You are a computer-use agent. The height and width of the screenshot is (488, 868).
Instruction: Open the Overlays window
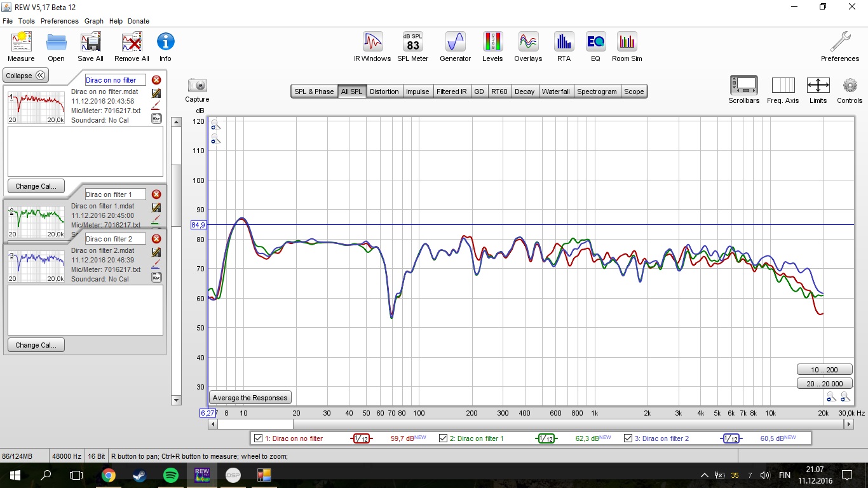tap(528, 42)
